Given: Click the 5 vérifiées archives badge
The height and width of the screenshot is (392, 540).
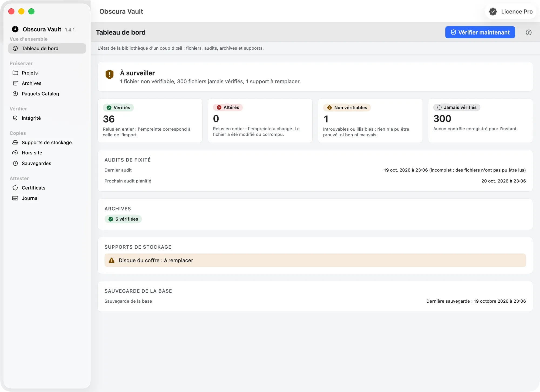Looking at the screenshot, I should pos(123,219).
